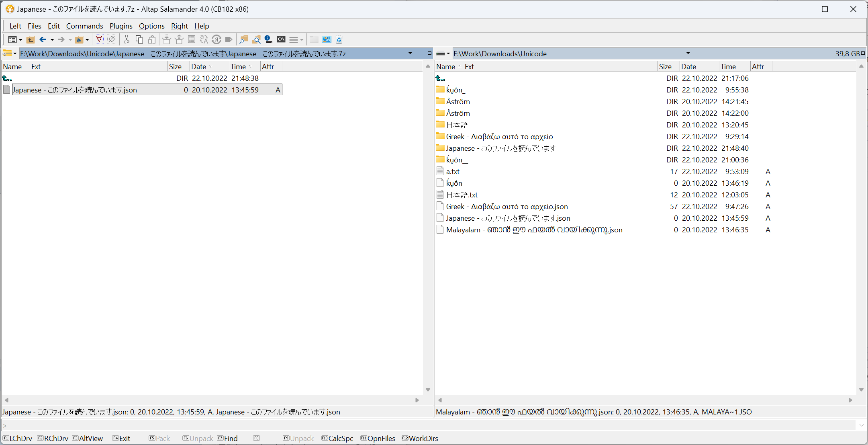Select the Greek json file in right panel
Screen dimensions: 868x445
[x=507, y=207]
